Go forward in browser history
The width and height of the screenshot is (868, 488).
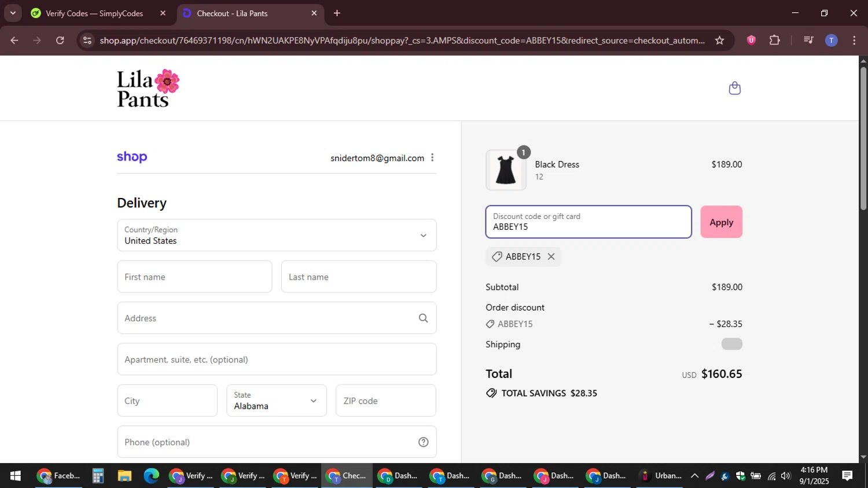click(37, 40)
